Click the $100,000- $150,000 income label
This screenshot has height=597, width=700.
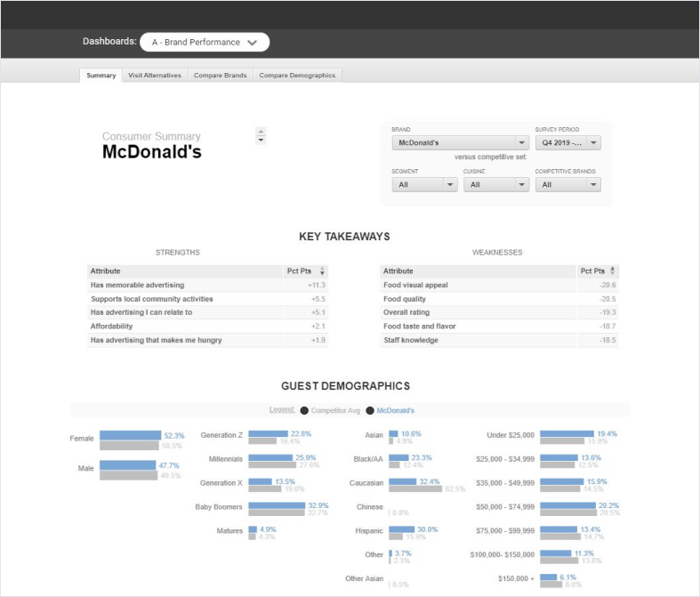tap(503, 554)
